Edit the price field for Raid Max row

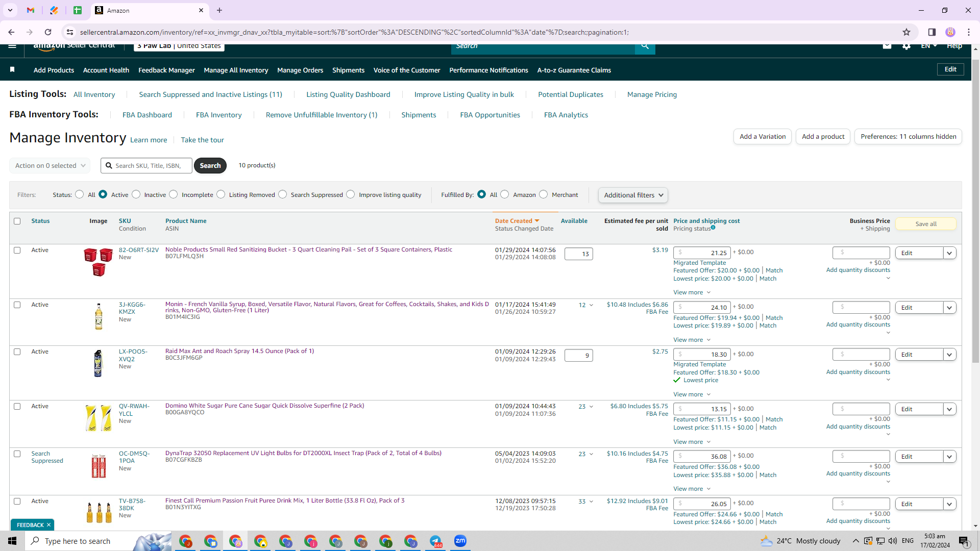click(x=701, y=355)
